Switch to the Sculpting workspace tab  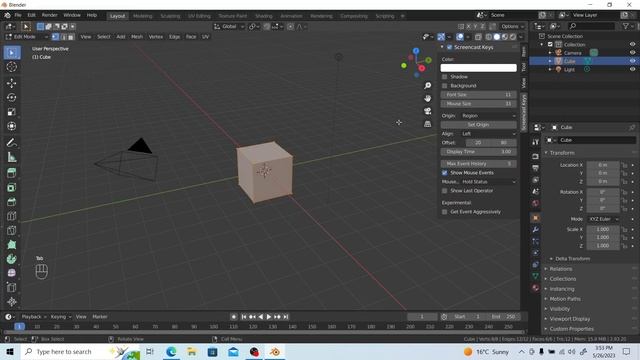tap(170, 16)
